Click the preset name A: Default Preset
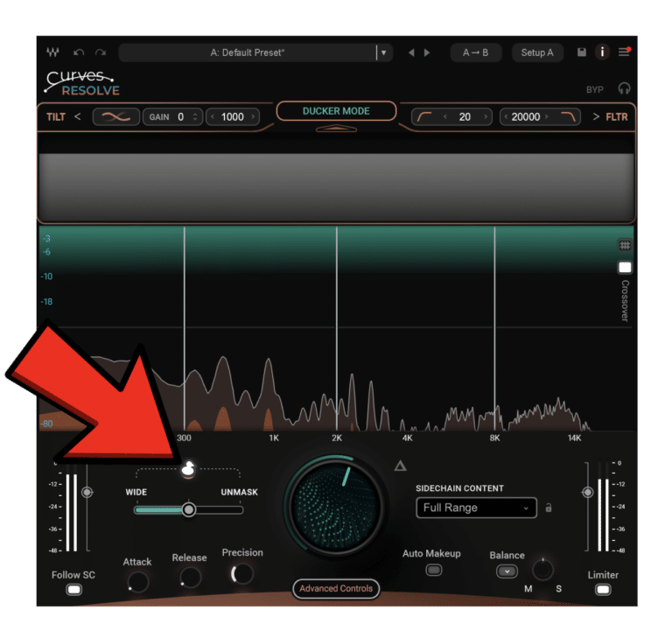 pos(248,53)
